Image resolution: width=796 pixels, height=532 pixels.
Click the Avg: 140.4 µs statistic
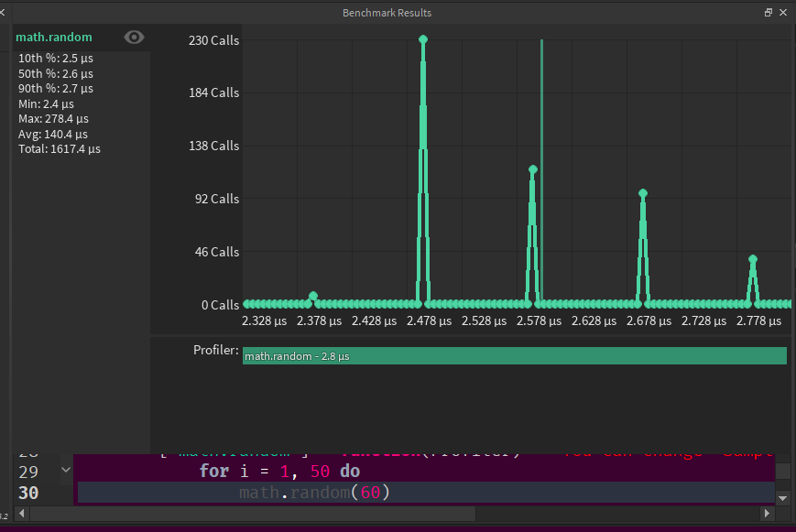tap(54, 134)
